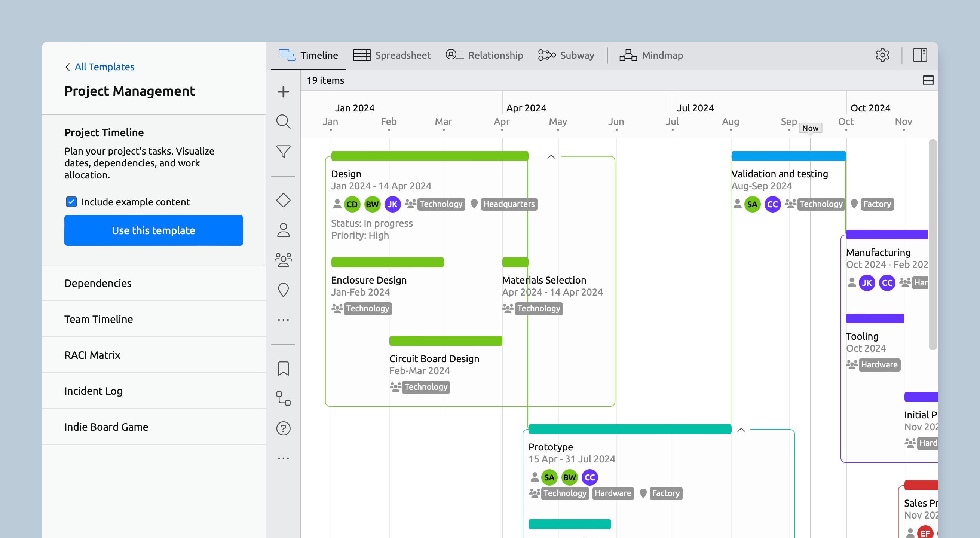Open the dependency connector icon in sidebar

(283, 398)
